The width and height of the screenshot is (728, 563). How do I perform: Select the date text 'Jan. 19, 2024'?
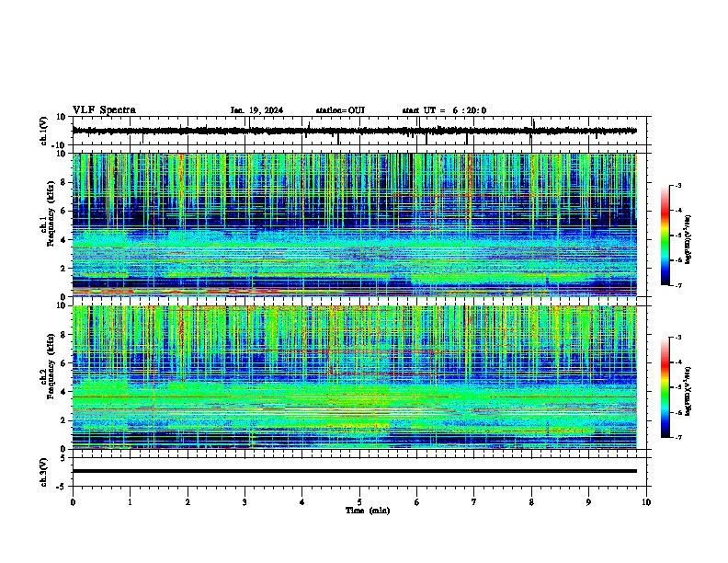pos(256,110)
